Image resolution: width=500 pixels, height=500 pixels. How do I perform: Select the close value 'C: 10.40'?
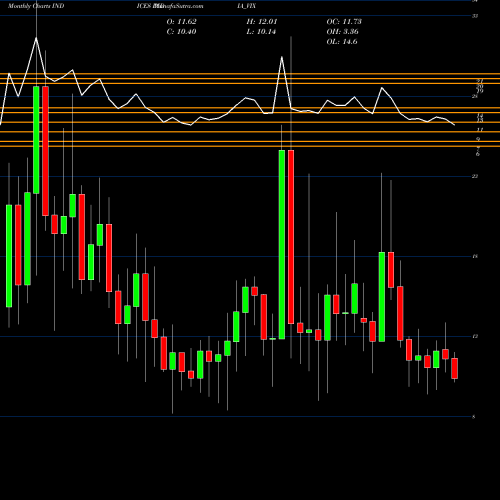click(x=182, y=32)
